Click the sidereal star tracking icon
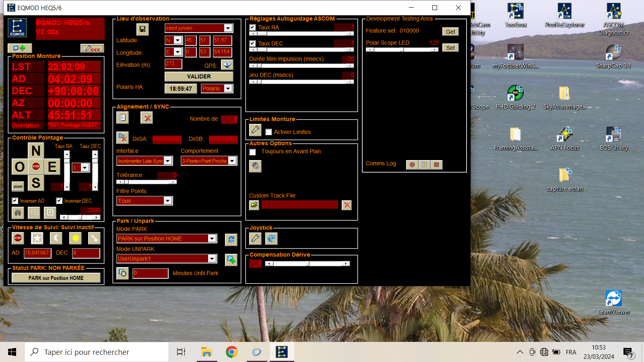Viewport: 644px width, 362px height. coord(37,238)
